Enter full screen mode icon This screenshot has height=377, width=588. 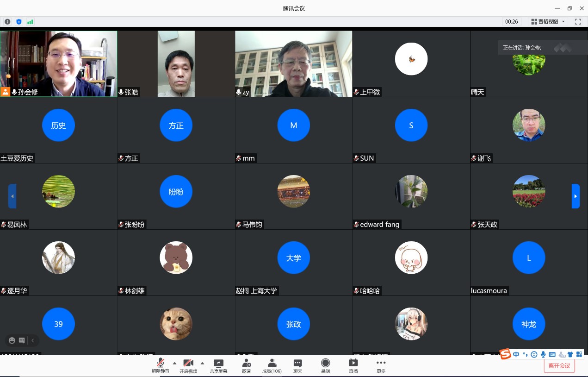click(578, 22)
